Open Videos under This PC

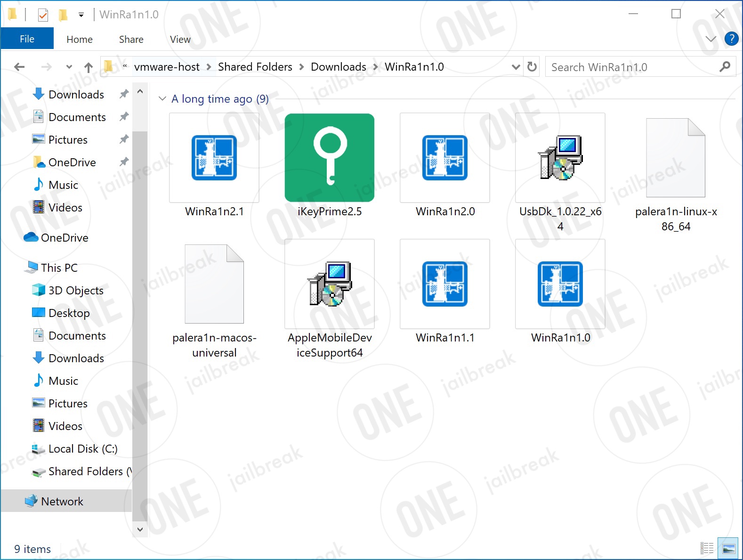pos(65,426)
